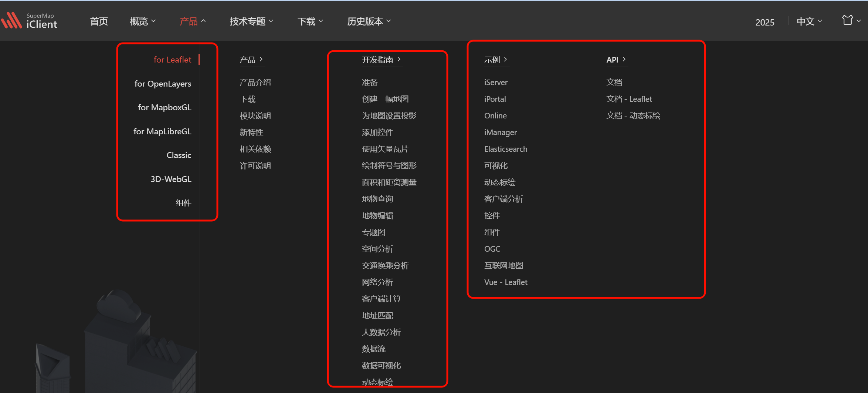Open 新特性 link
The image size is (868, 393).
[x=251, y=132]
